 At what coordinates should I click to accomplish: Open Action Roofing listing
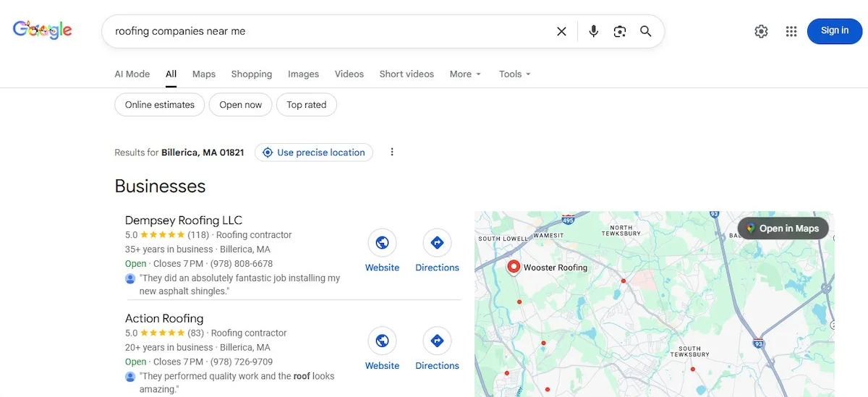(164, 318)
